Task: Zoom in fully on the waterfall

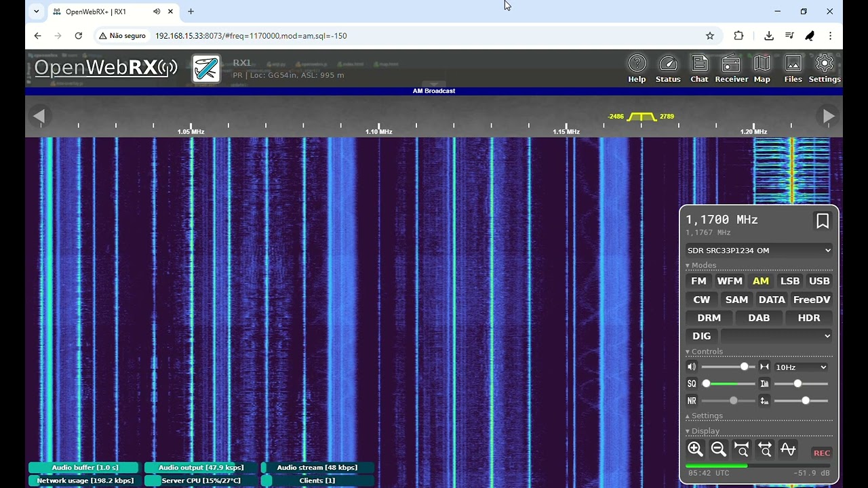Action: click(x=742, y=449)
